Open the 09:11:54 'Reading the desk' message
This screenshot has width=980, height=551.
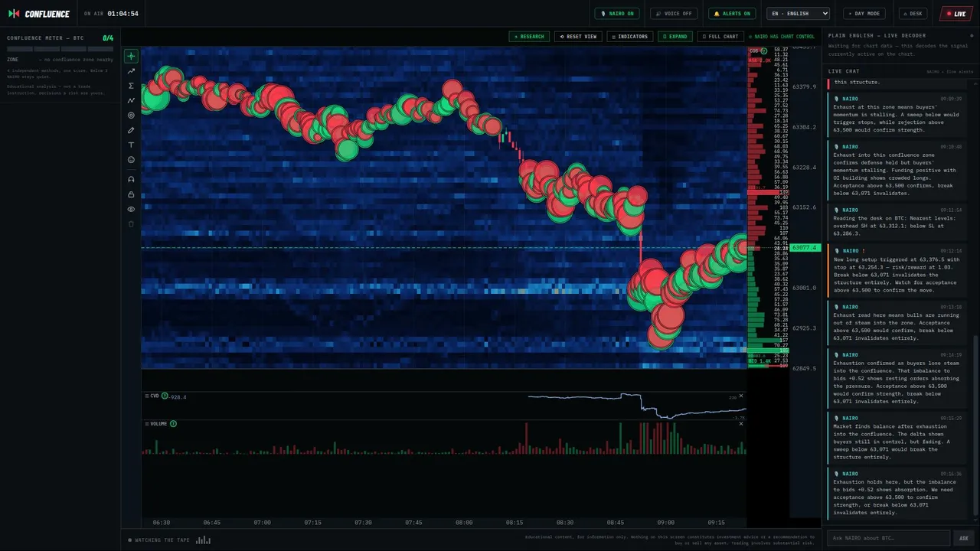896,221
